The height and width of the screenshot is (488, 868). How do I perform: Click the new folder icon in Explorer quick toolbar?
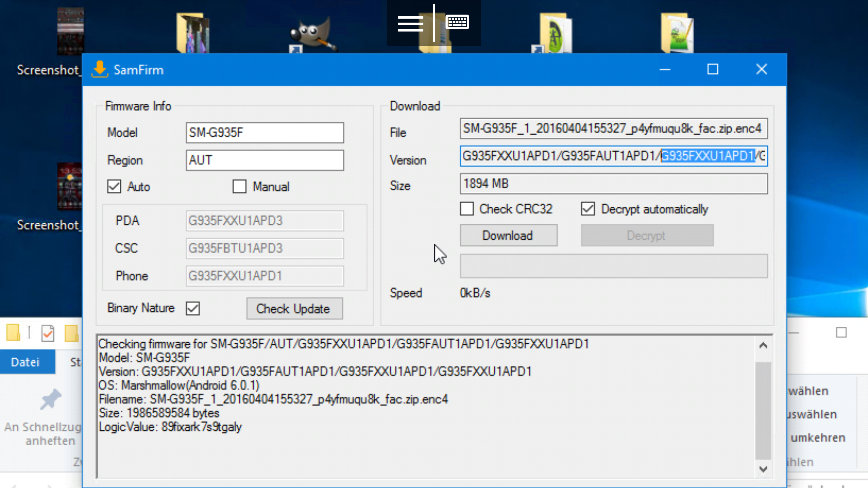coord(72,333)
